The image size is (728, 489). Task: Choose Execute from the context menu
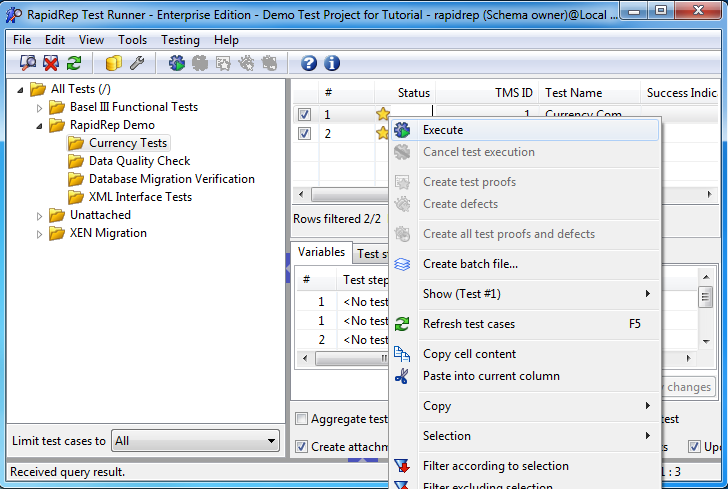[x=525, y=130]
